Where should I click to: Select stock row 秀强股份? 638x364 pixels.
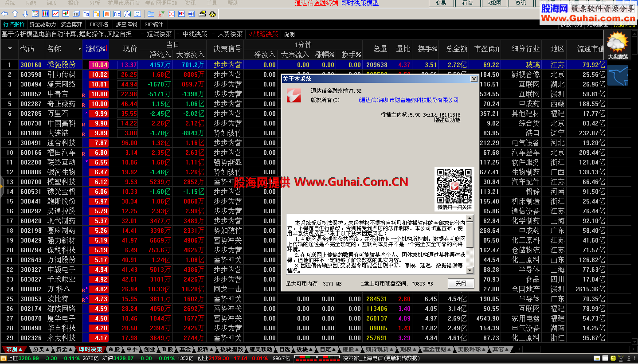pyautogui.click(x=302, y=65)
